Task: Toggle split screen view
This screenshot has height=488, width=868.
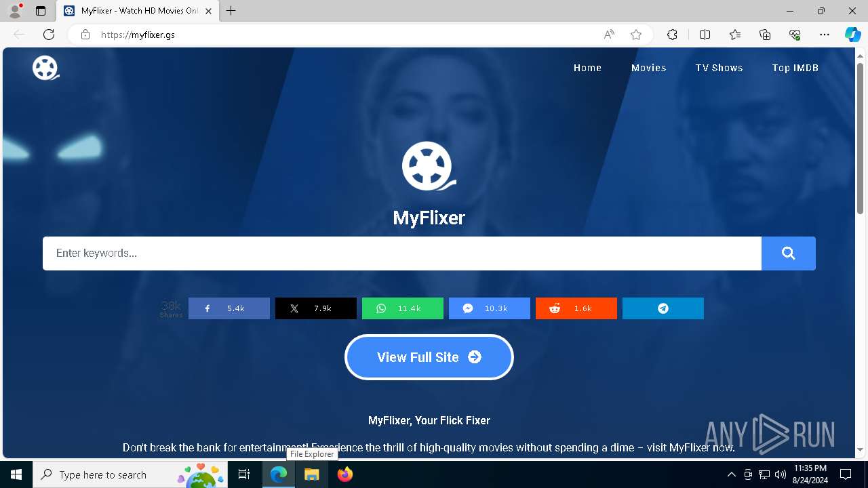Action: pos(705,35)
